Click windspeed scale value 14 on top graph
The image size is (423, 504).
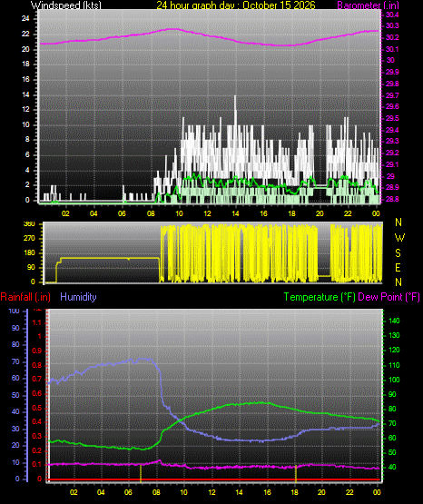point(25,94)
